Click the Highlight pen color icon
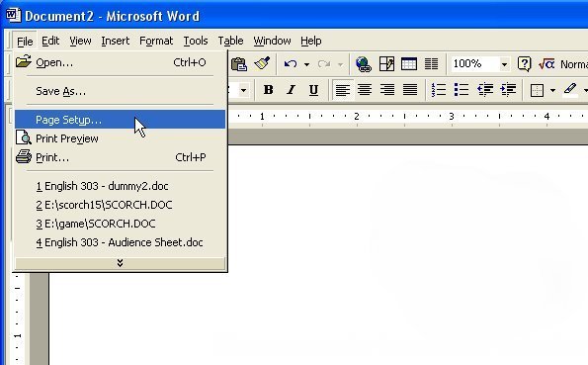The width and height of the screenshot is (588, 365). 570,90
